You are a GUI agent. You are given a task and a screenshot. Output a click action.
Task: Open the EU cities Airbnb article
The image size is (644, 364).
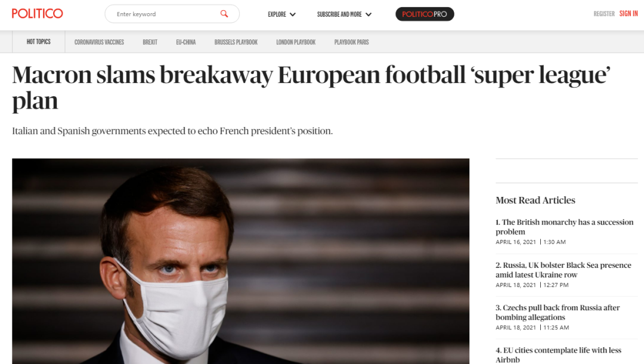[558, 354]
